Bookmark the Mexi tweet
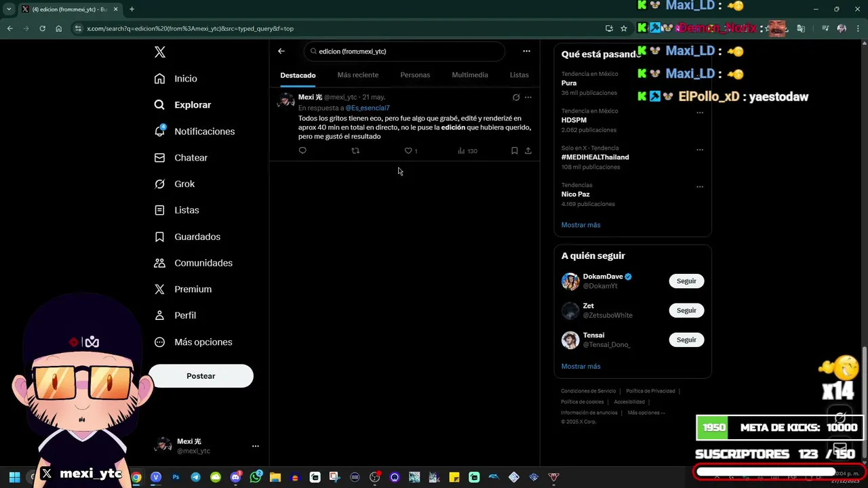 tap(515, 151)
